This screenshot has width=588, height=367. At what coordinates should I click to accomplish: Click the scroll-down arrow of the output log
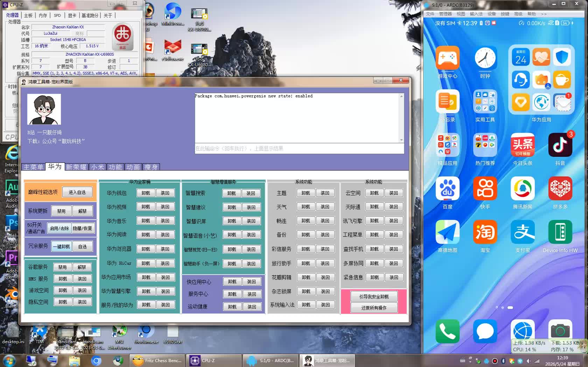[401, 140]
